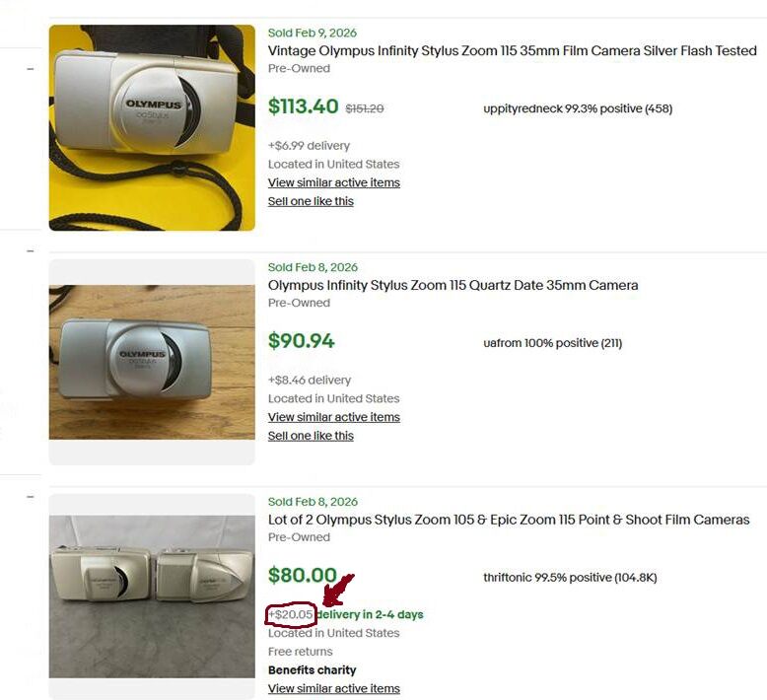Click Sell one like this under $113.40 listing

pos(311,201)
